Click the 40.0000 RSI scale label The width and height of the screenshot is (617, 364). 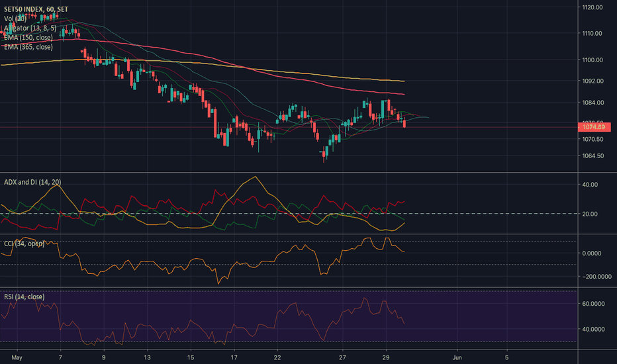[x=593, y=330]
